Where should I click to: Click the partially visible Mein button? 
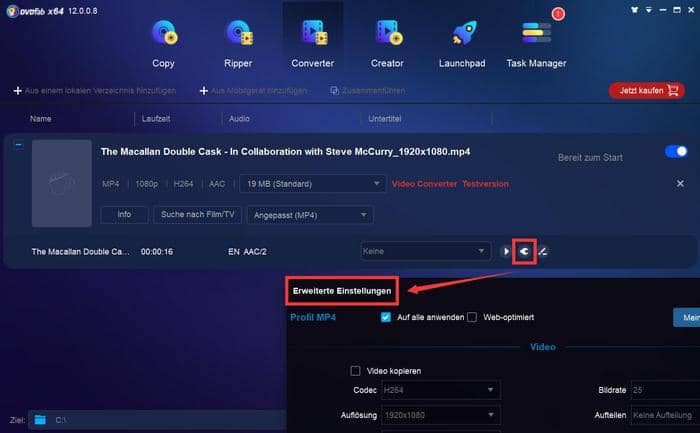click(x=687, y=317)
